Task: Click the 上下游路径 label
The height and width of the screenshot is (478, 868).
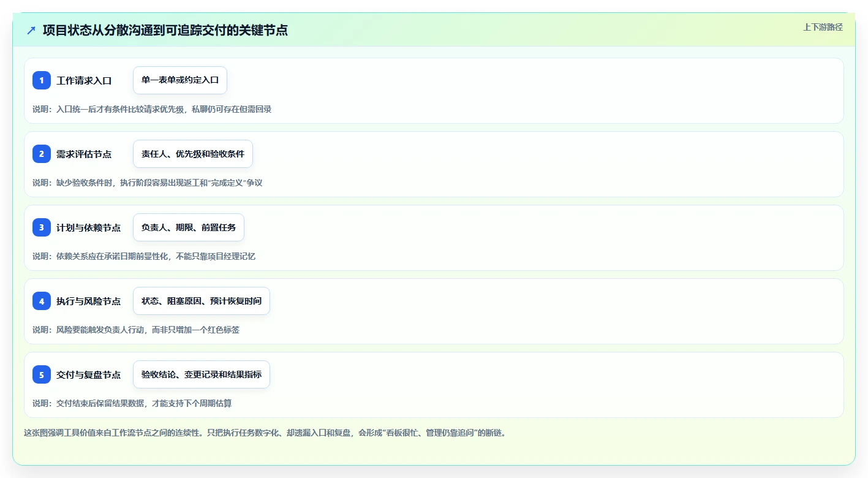Action: tap(823, 27)
